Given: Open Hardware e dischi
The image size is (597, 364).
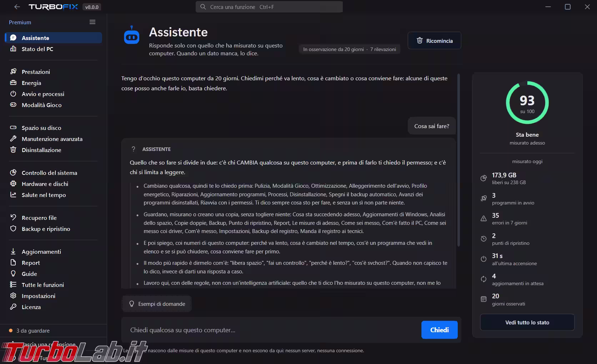Looking at the screenshot, I should pyautogui.click(x=54, y=184).
